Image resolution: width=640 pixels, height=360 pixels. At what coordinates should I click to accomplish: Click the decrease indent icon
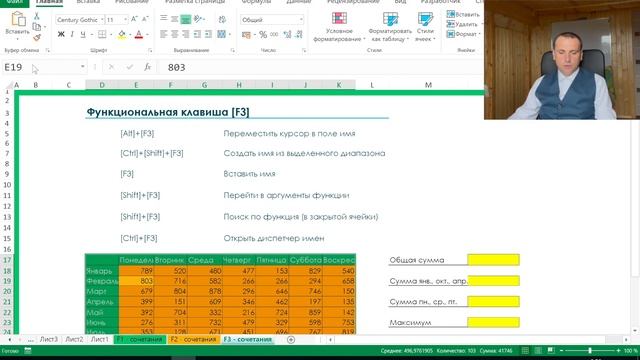(197, 34)
